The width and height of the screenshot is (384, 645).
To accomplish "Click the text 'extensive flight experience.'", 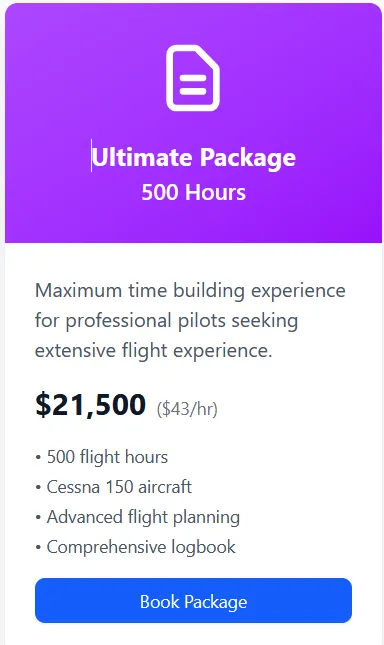I will (x=153, y=351).
